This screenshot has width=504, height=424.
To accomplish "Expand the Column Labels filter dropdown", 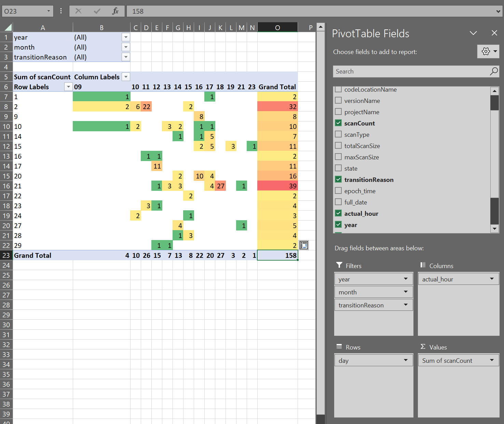I will (x=126, y=77).
